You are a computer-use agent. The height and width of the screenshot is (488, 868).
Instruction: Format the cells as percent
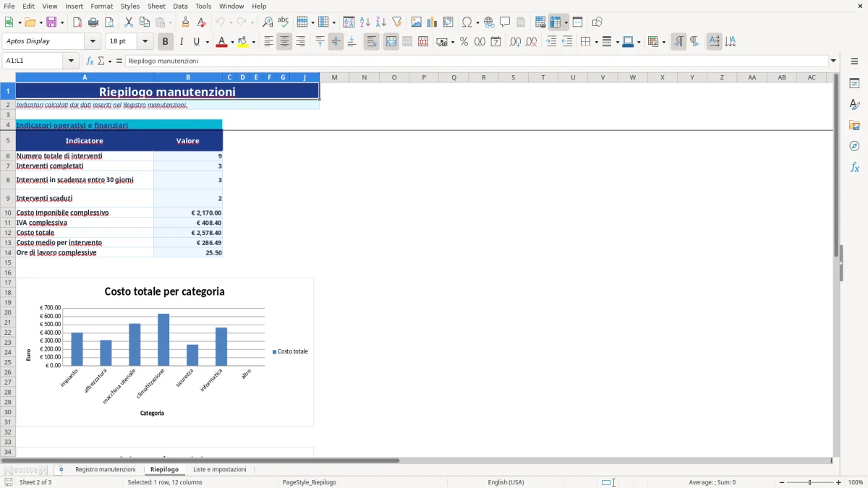click(464, 42)
